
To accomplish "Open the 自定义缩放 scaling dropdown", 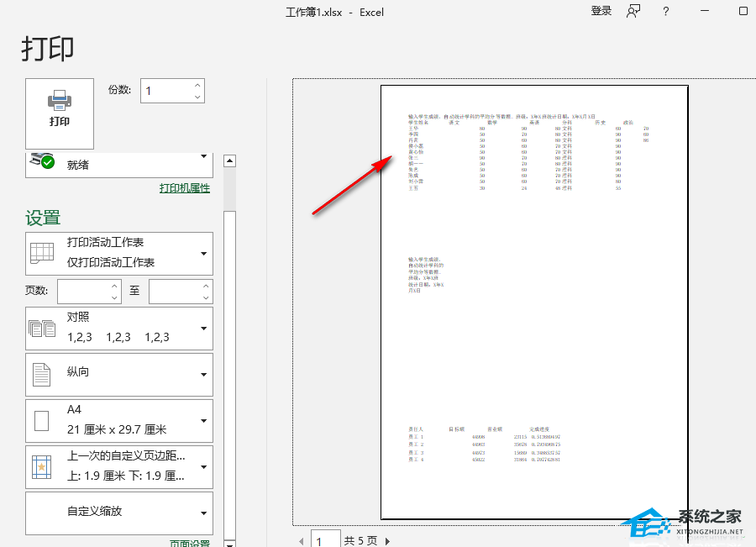I will [119, 513].
